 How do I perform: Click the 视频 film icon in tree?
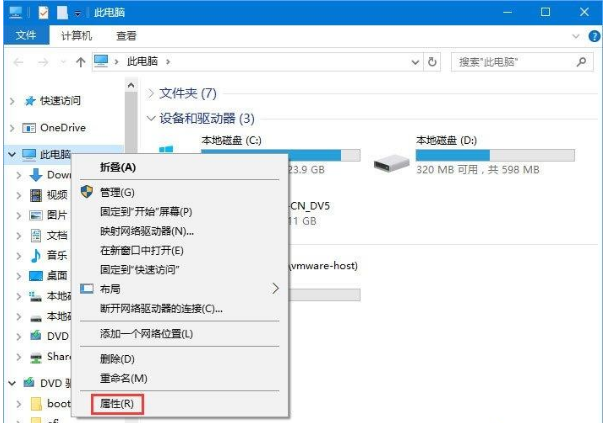pos(36,195)
